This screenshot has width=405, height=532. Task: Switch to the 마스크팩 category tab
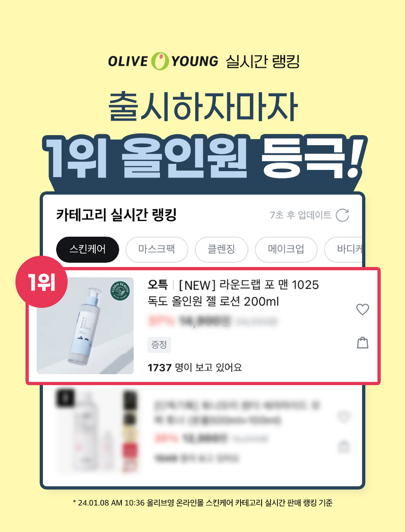pos(157,249)
